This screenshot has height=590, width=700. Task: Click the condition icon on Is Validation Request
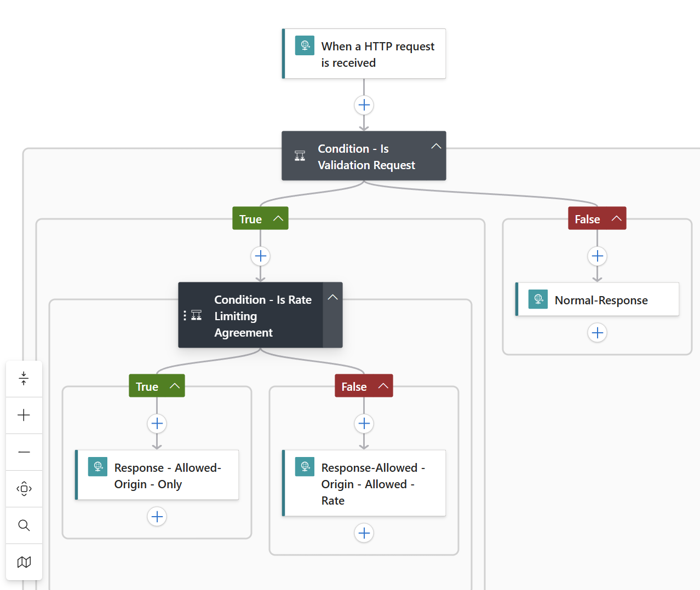click(299, 155)
